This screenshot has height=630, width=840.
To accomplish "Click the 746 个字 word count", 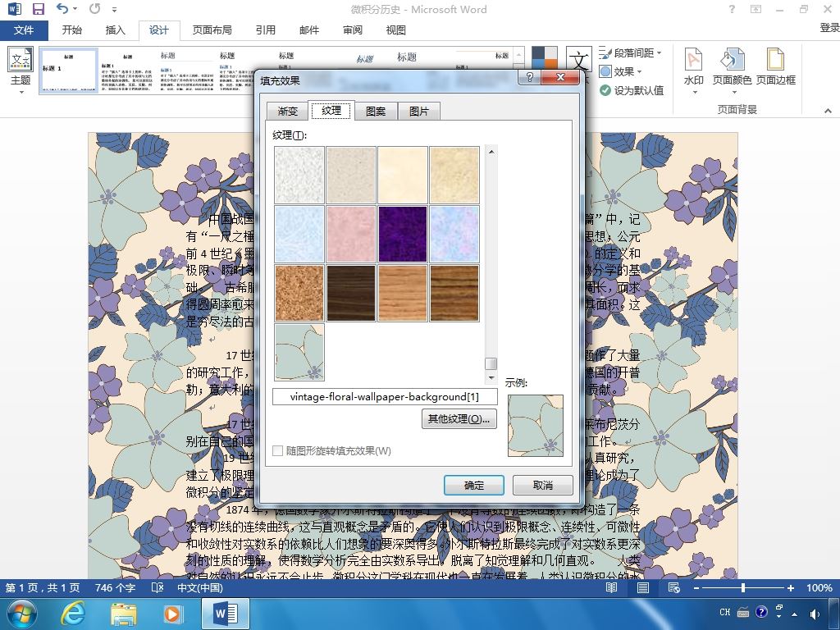I will coord(115,587).
